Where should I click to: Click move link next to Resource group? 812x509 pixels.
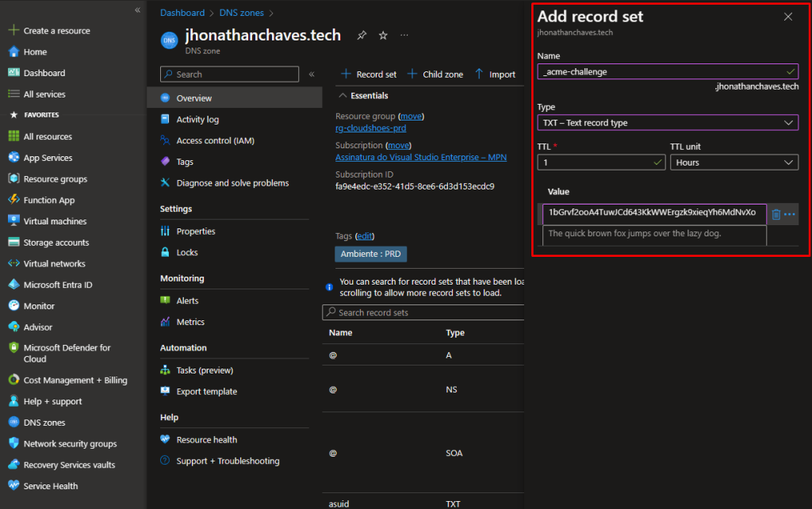coord(412,117)
